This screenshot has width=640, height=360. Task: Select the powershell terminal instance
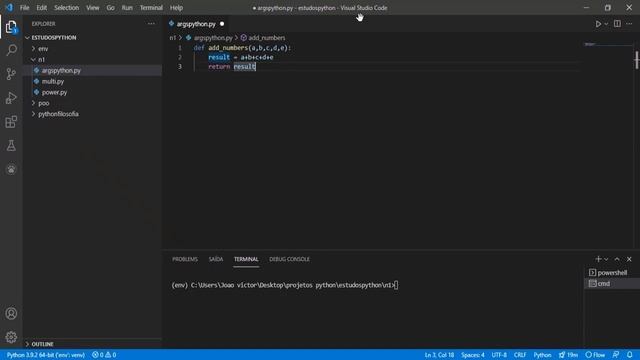(x=612, y=273)
